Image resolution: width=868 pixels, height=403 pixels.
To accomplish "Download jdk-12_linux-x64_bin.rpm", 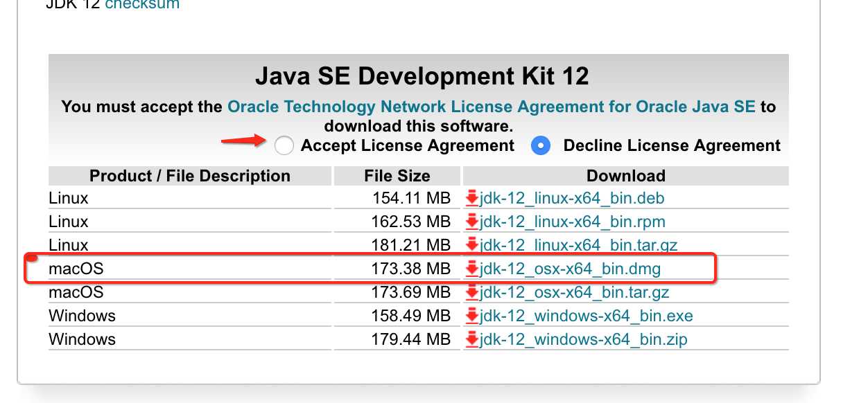I will (x=573, y=222).
